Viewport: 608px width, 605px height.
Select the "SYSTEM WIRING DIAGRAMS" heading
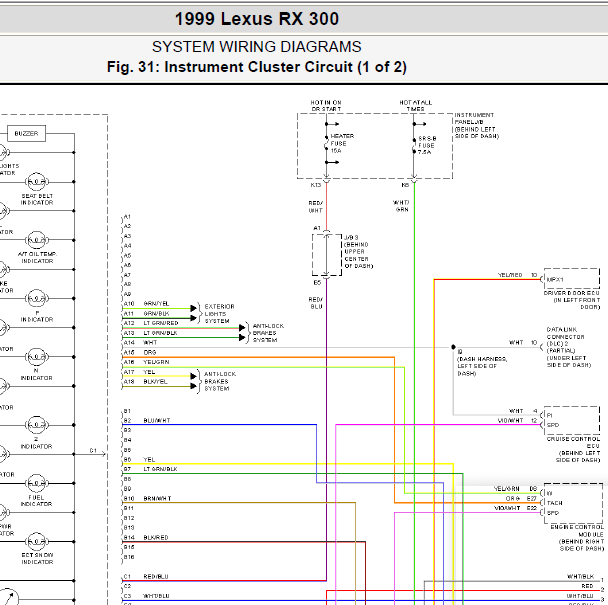click(257, 47)
